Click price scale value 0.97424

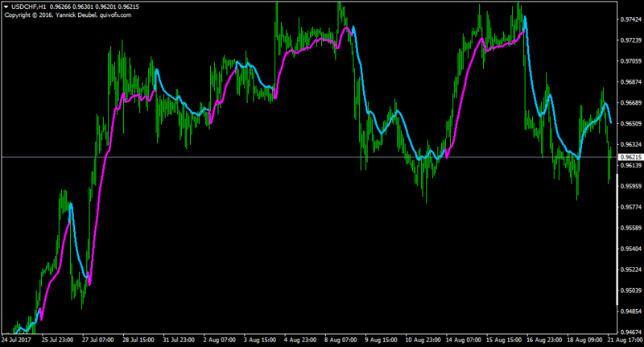coord(631,19)
